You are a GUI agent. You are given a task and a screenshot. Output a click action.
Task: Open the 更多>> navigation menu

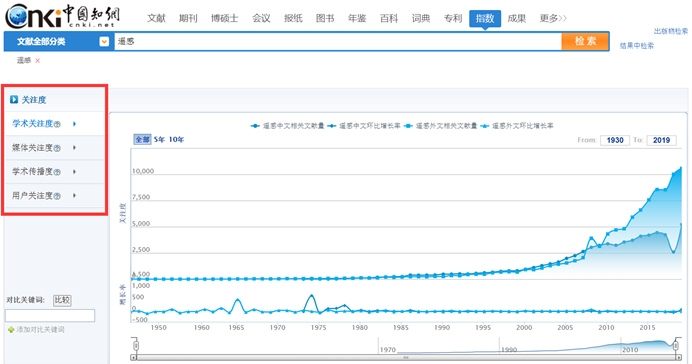pos(553,18)
